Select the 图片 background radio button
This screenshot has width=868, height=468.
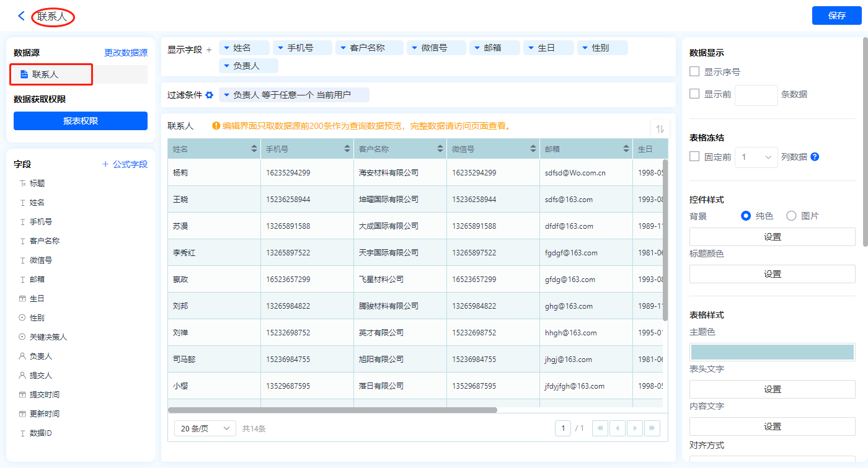pos(791,216)
